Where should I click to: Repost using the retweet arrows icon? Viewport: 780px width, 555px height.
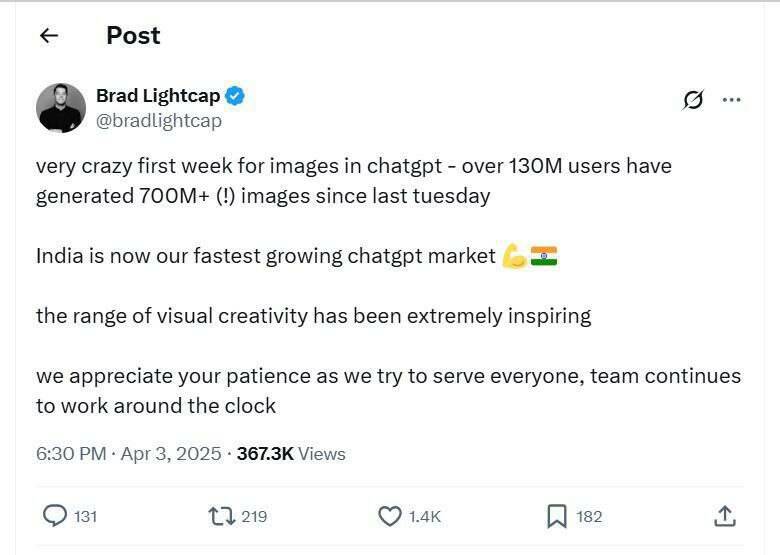point(220,516)
